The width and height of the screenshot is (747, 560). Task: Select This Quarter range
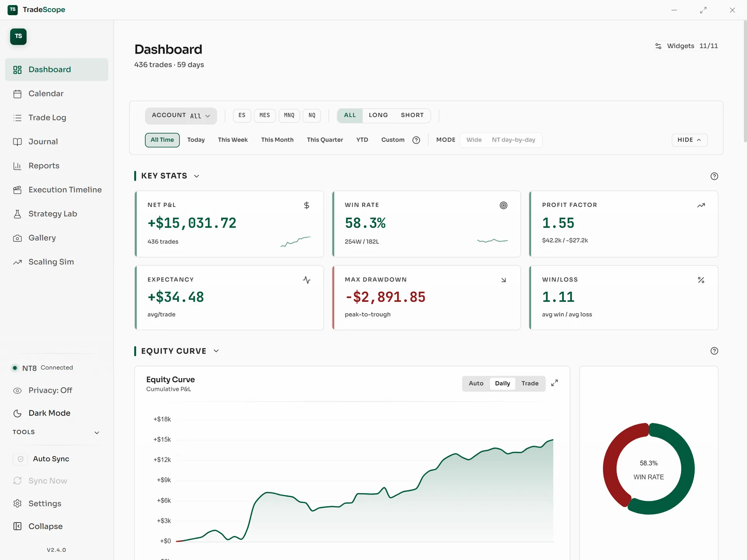pyautogui.click(x=325, y=140)
